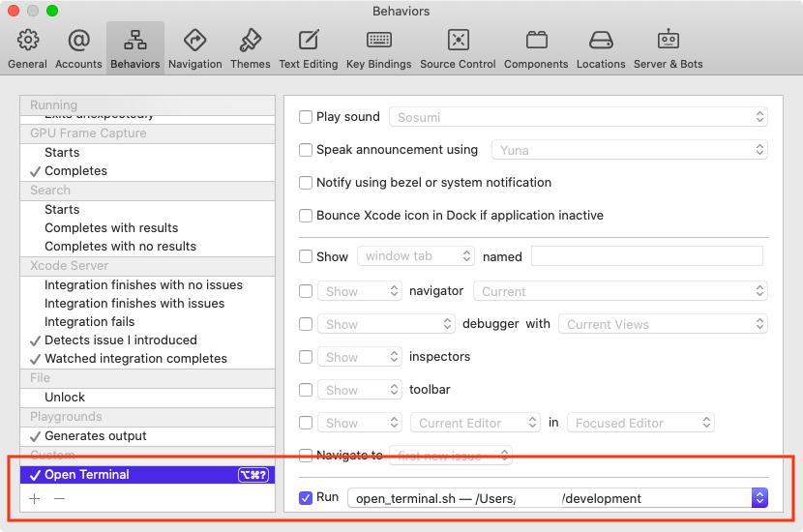This screenshot has height=532, width=803.
Task: Click the window tab name text field
Action: pyautogui.click(x=647, y=256)
